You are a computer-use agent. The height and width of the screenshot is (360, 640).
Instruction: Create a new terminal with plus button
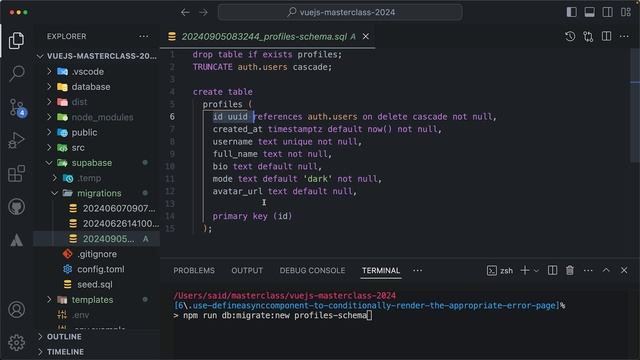click(525, 270)
